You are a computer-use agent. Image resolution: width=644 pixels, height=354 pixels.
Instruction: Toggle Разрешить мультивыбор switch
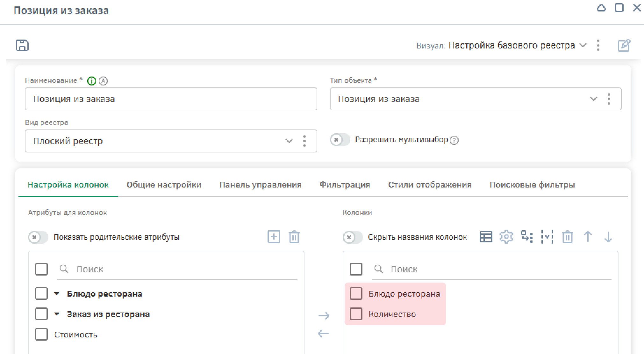340,140
